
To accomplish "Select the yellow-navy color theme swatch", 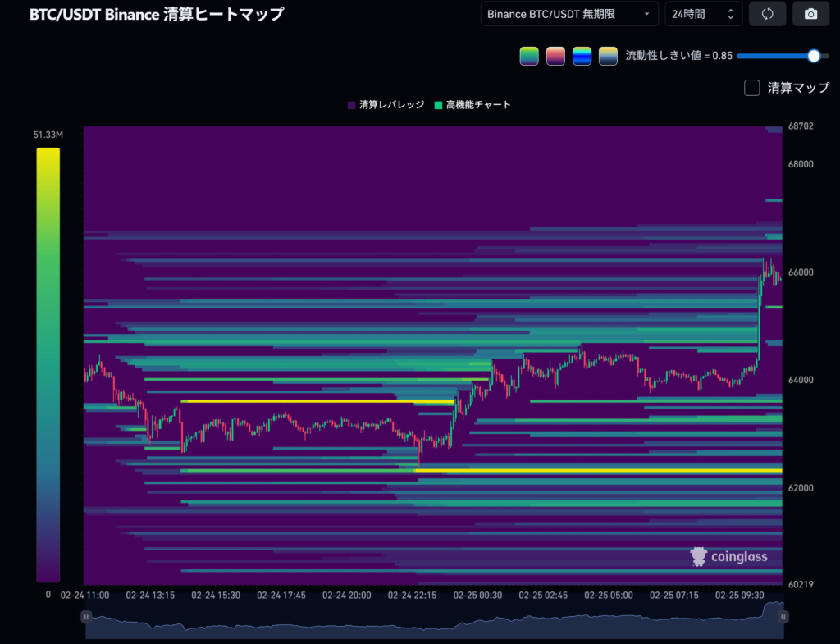I will (x=608, y=56).
